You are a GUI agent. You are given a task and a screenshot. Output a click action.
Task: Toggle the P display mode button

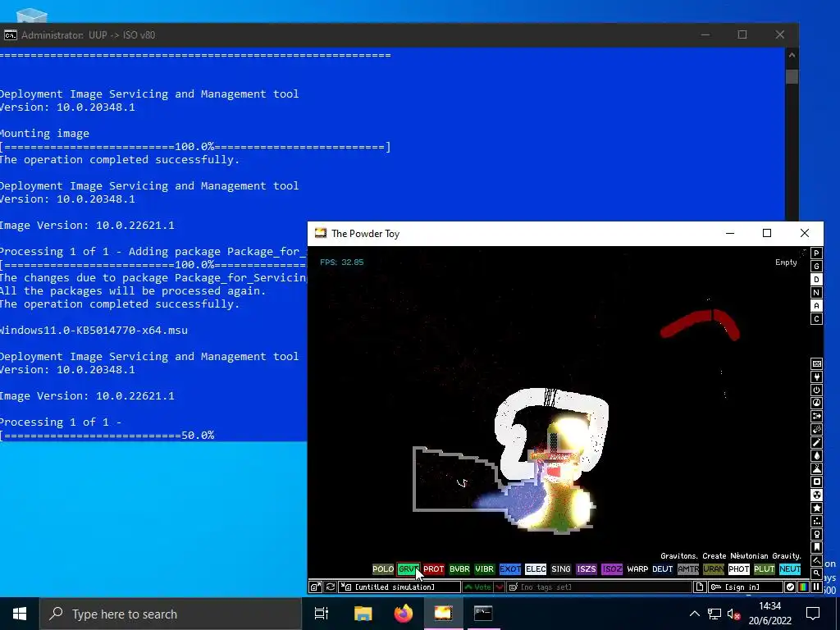[816, 253]
